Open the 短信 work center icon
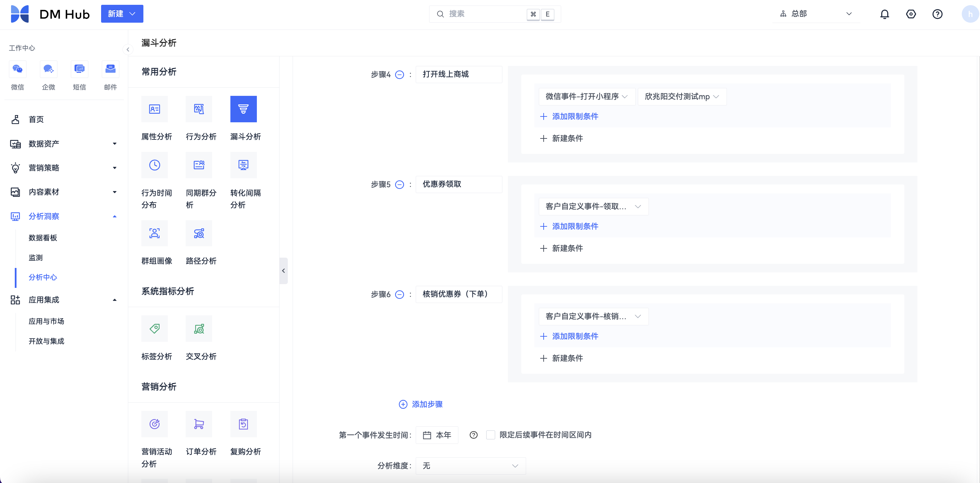This screenshot has height=483, width=980. tap(79, 69)
